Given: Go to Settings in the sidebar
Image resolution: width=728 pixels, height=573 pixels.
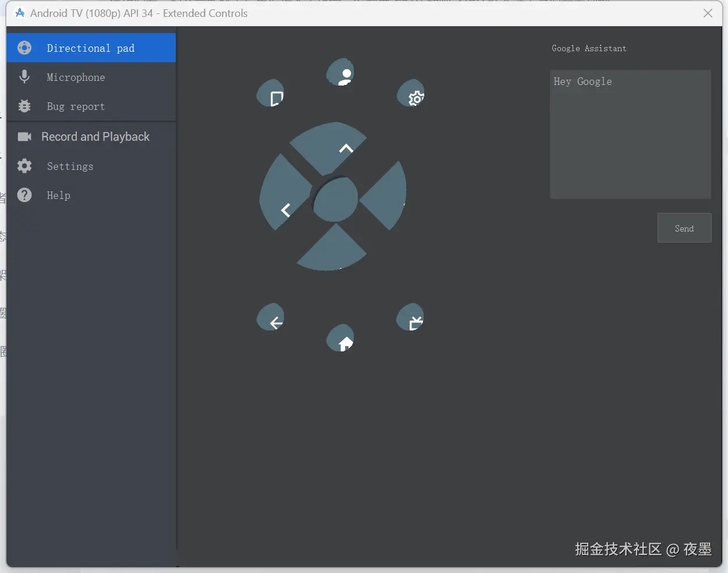Looking at the screenshot, I should pos(91,166).
